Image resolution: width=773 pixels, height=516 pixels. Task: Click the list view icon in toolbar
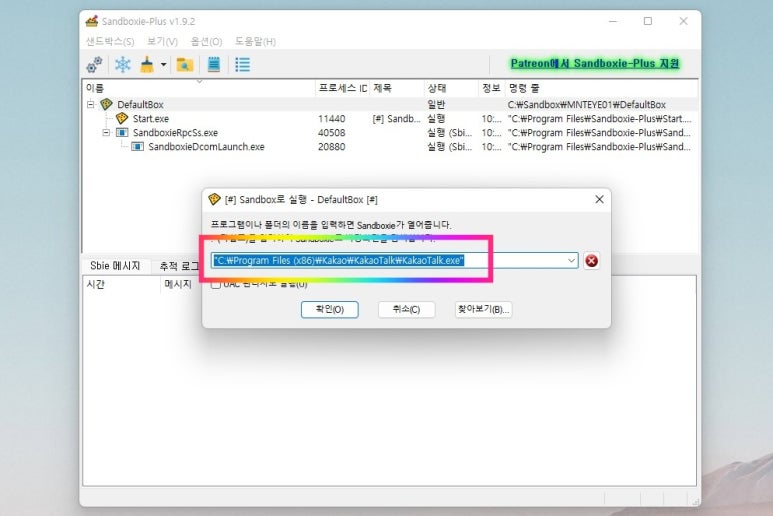pos(242,65)
